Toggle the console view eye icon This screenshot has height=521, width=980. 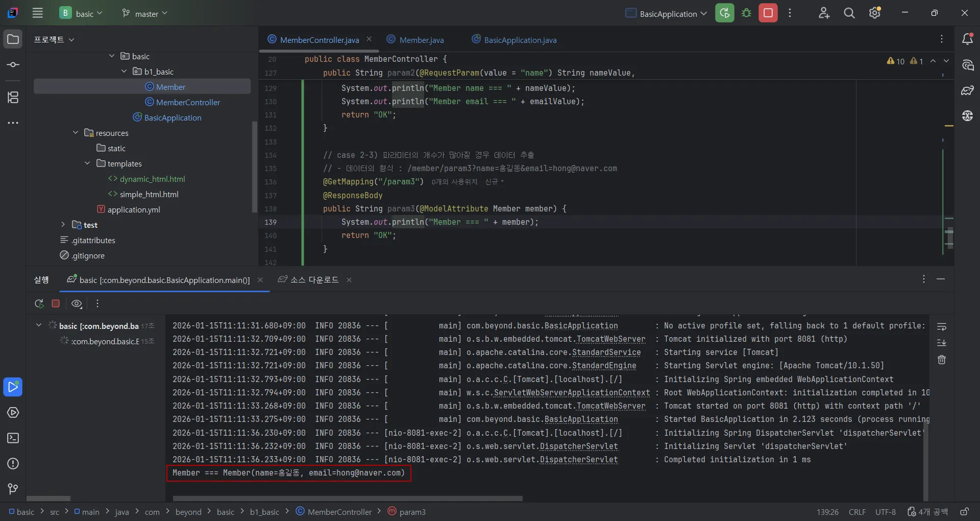(x=77, y=303)
